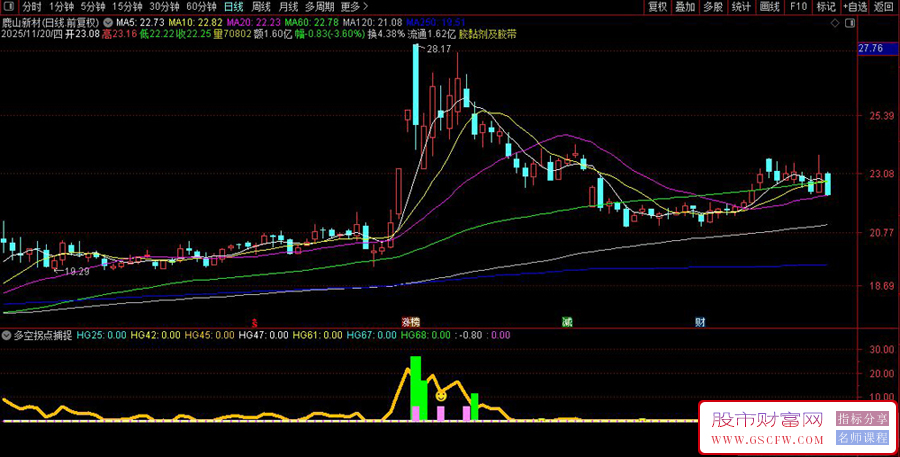Open dropdown arrow beside 鹿山新材 title
900x457 pixels.
coord(107,21)
